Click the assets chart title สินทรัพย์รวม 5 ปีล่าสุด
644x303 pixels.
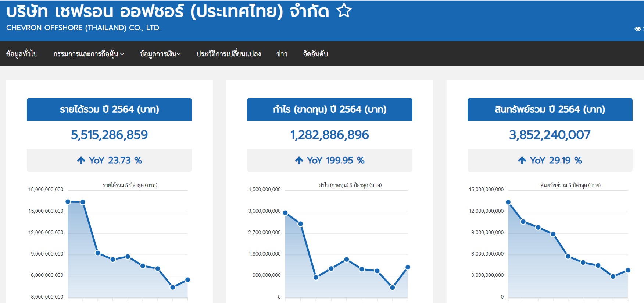click(x=570, y=185)
